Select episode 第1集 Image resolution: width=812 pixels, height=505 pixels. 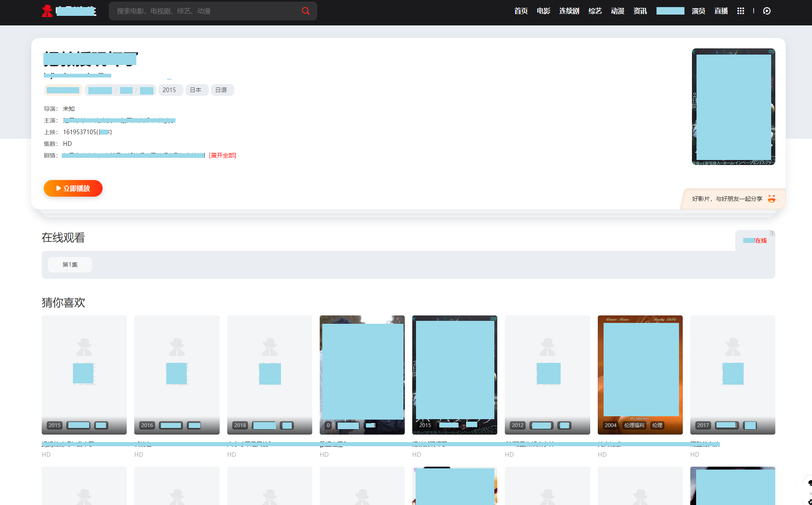(x=70, y=265)
